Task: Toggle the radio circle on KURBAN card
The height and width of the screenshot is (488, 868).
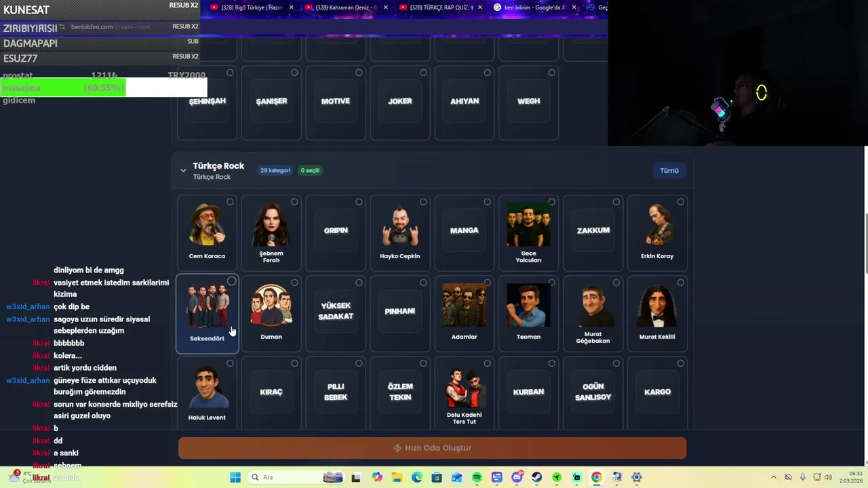Action: [x=551, y=363]
